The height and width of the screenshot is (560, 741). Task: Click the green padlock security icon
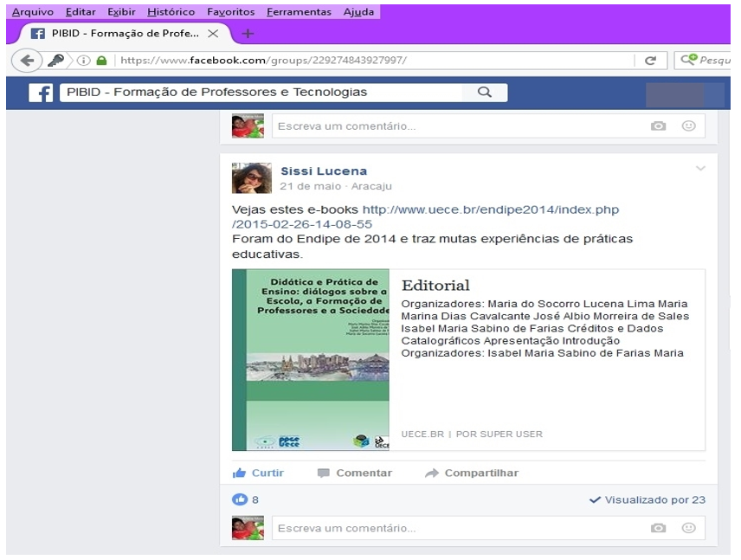[102, 61]
